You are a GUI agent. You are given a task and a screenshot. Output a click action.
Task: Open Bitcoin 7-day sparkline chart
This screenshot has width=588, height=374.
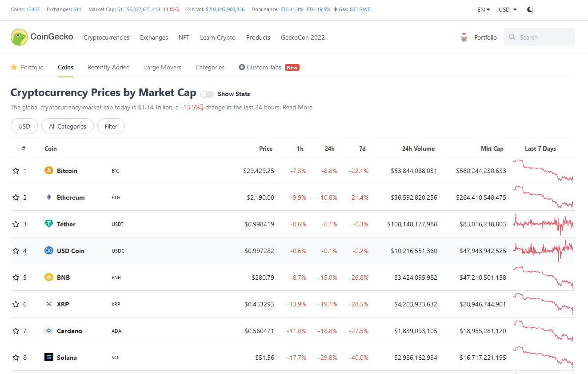(543, 171)
